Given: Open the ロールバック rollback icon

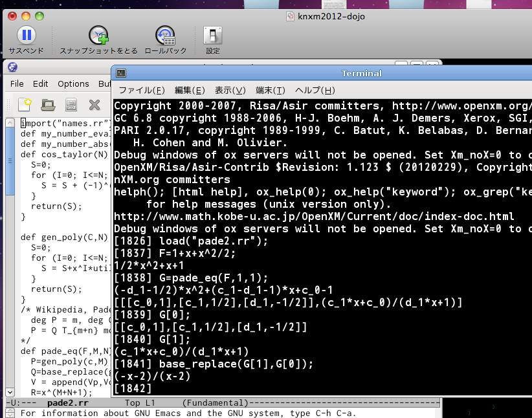Looking at the screenshot, I should coord(165,36).
